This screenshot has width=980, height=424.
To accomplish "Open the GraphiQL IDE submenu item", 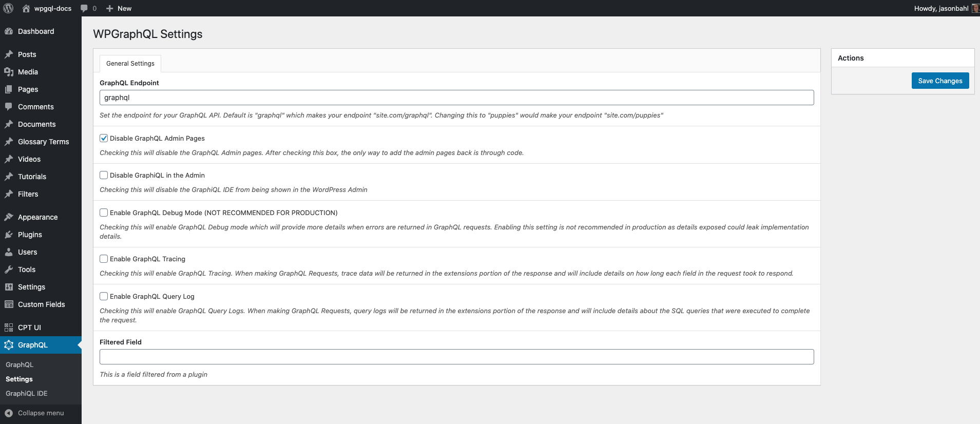I will click(27, 394).
